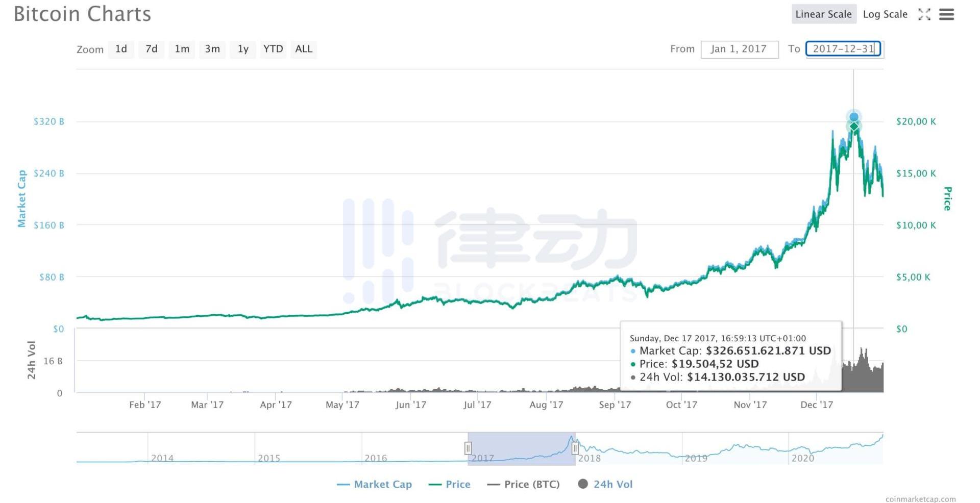Show ALL time range
Image resolution: width=980 pixels, height=503 pixels.
pos(304,49)
